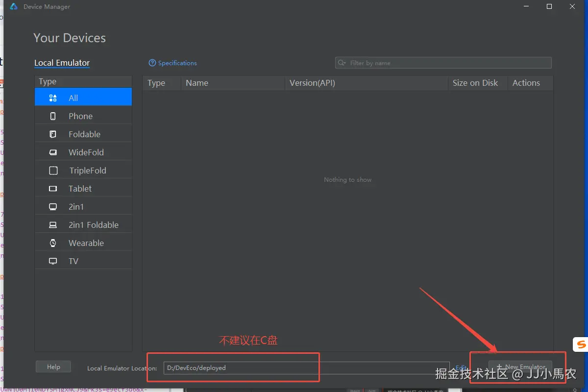Image resolution: width=588 pixels, height=392 pixels.
Task: Open the Specifications help link
Action: tap(173, 63)
